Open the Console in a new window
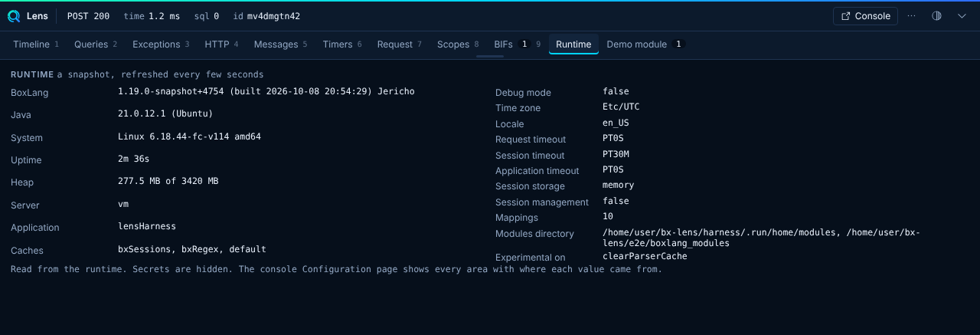This screenshot has height=335, width=980. 865,16
